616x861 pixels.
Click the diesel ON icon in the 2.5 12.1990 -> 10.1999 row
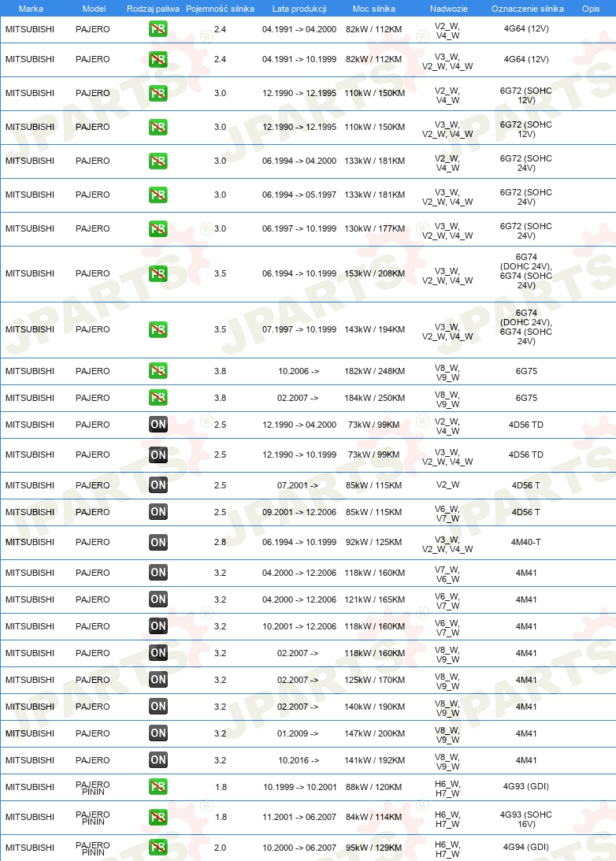[158, 455]
